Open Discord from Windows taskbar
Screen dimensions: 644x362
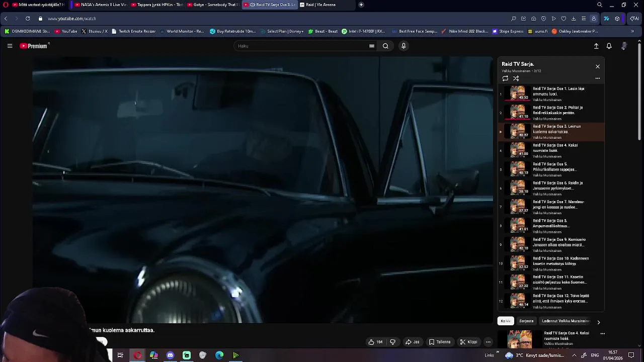170,355
